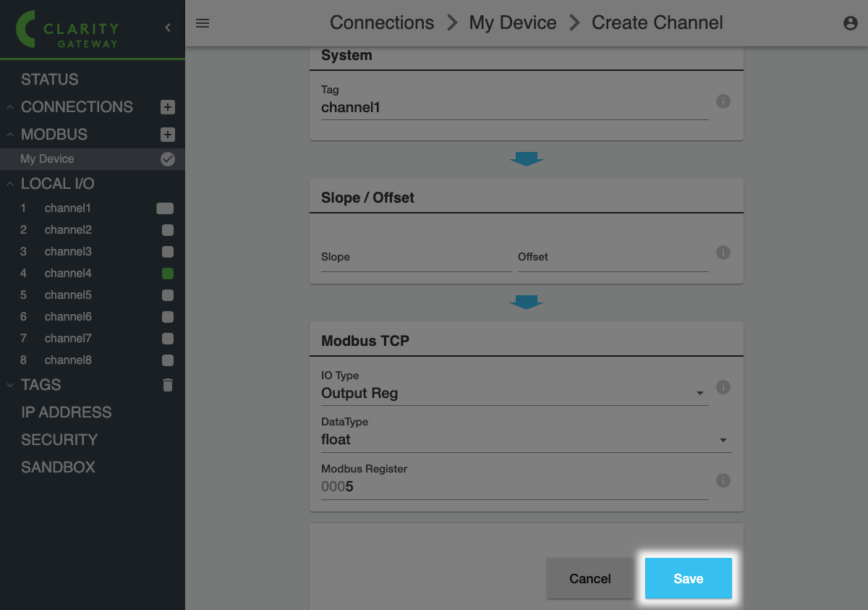Screen dimensions: 868x610
Task: Open the MODBUS section label
Action: (54, 135)
